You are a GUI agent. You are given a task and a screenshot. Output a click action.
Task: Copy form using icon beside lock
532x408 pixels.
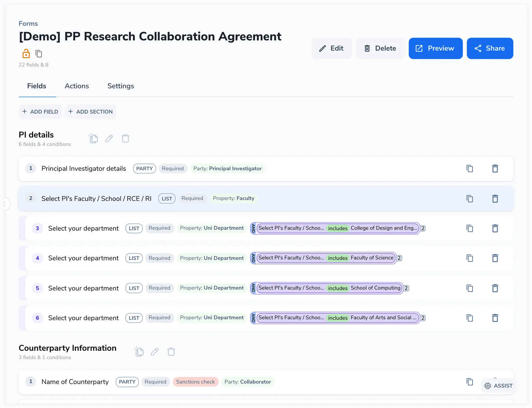39,54
